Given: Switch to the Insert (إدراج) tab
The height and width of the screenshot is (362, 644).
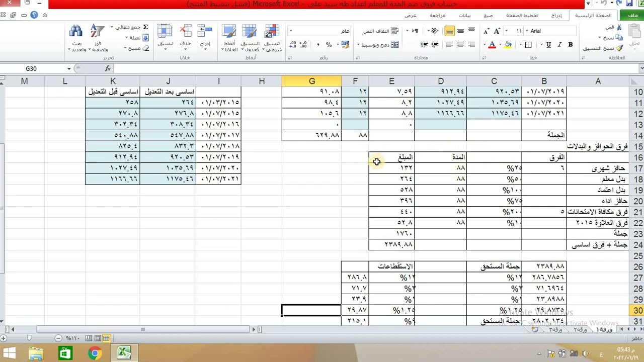Looking at the screenshot, I should coord(556,16).
